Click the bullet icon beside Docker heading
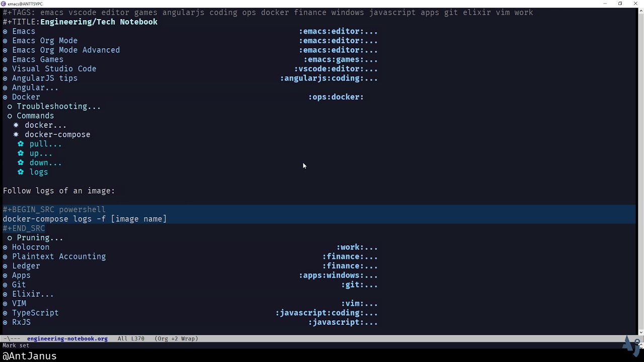The height and width of the screenshot is (362, 644). [5, 97]
